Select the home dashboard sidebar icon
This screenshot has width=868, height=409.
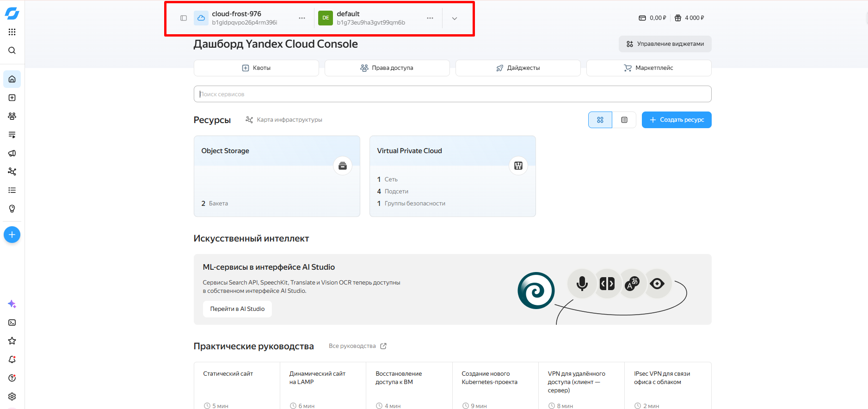tap(12, 79)
